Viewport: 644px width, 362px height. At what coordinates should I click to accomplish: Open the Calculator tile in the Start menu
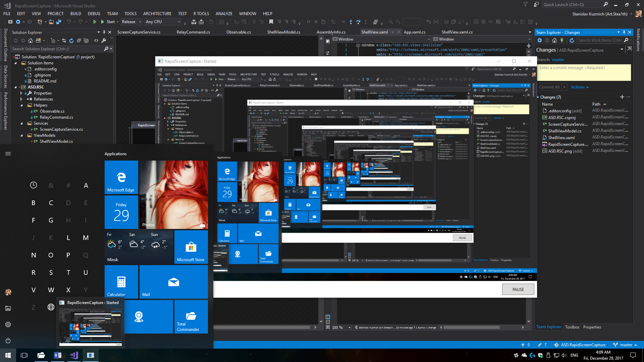(121, 282)
